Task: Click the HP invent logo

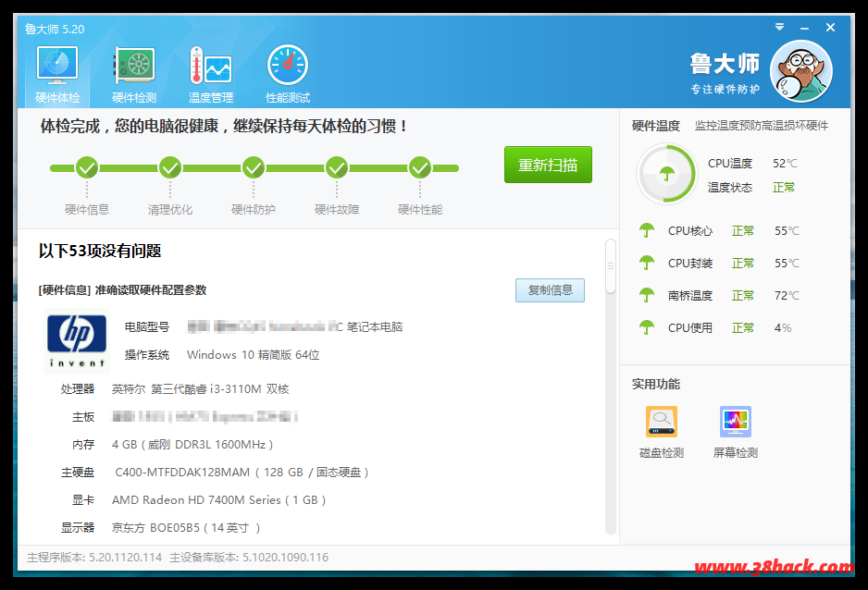Action: tap(77, 341)
